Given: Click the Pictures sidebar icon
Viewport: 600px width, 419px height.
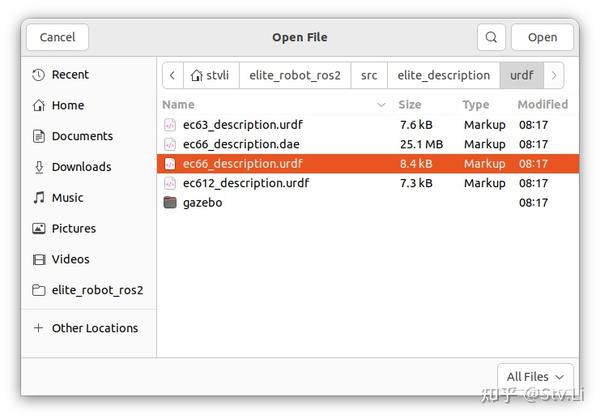Looking at the screenshot, I should click(39, 229).
